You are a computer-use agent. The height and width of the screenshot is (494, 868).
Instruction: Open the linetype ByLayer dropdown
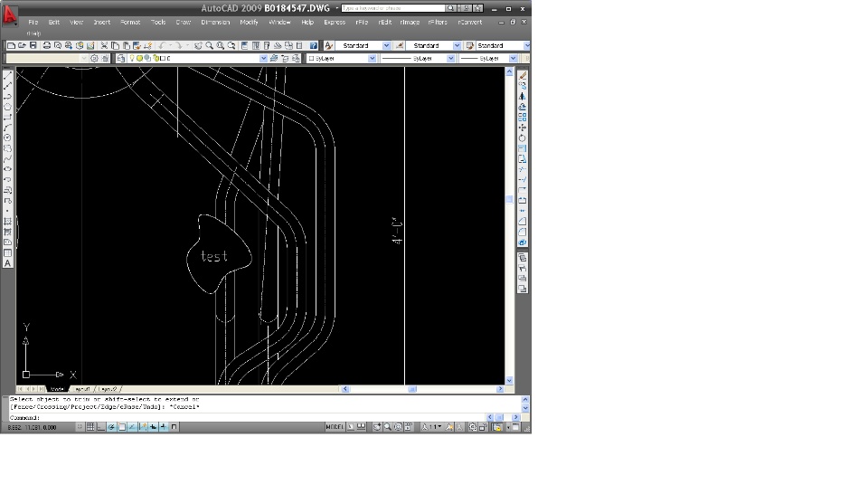[x=450, y=58]
